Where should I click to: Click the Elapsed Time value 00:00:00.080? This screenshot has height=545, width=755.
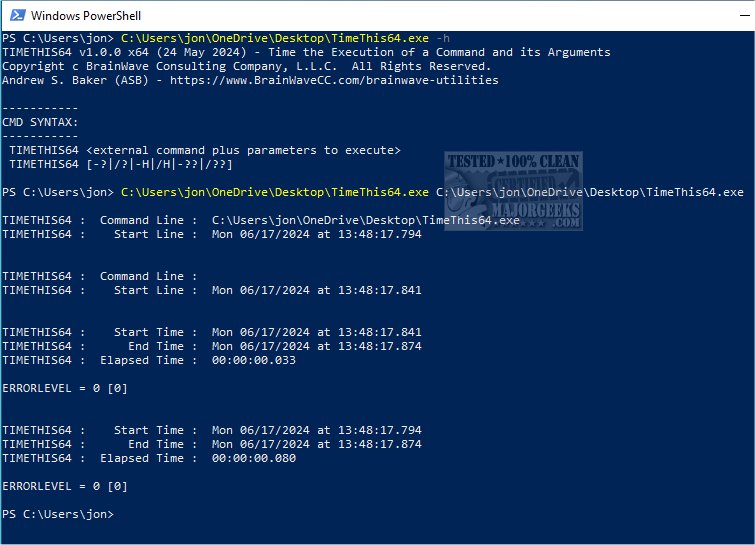pyautogui.click(x=253, y=458)
